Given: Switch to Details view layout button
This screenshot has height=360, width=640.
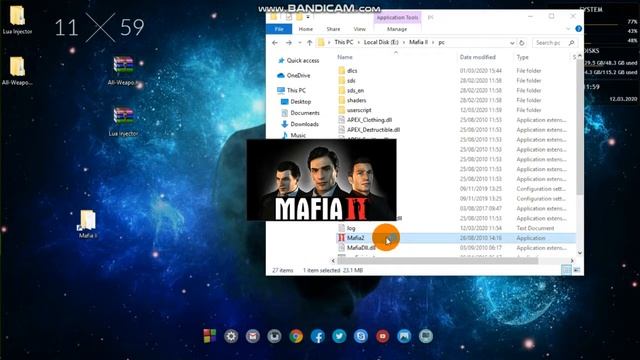Looking at the screenshot, I should coord(567,270).
